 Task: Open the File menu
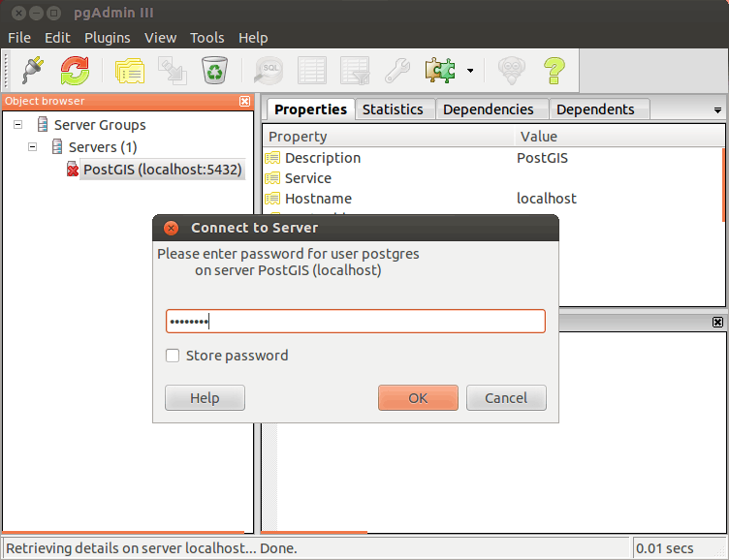coord(19,38)
